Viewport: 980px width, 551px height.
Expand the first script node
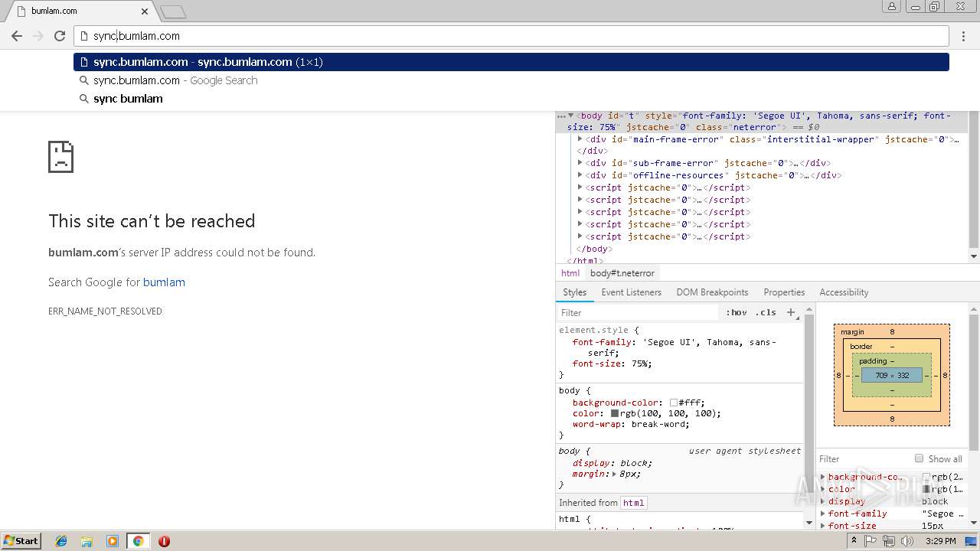tap(580, 187)
